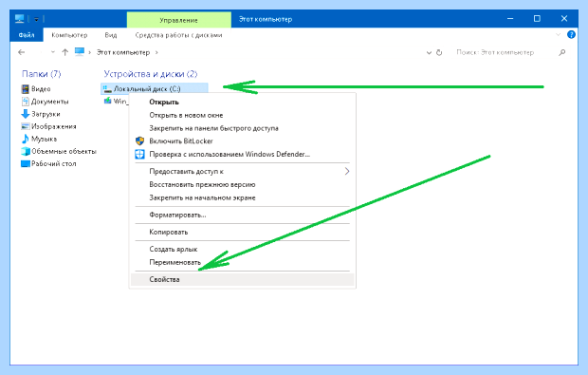Expand breadcrumb chevron after Этот компьютер

pyautogui.click(x=156, y=52)
